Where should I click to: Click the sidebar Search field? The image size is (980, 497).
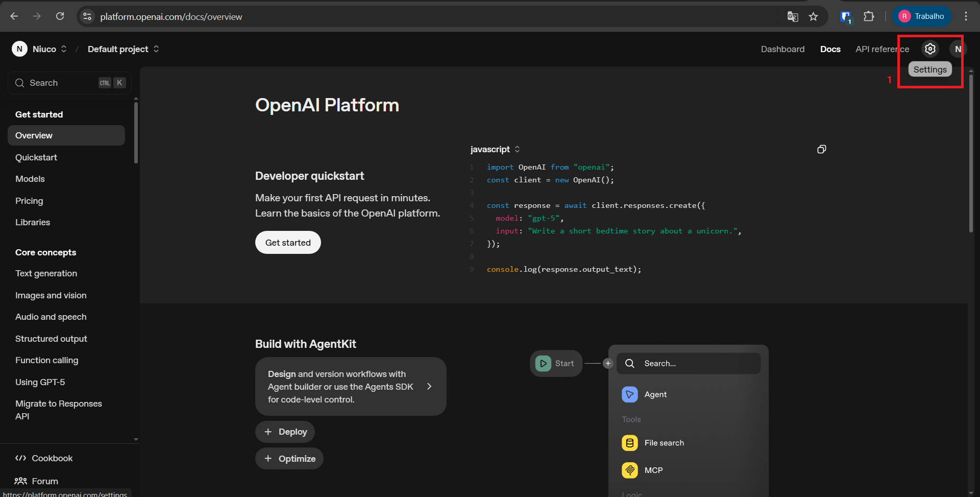coord(69,83)
